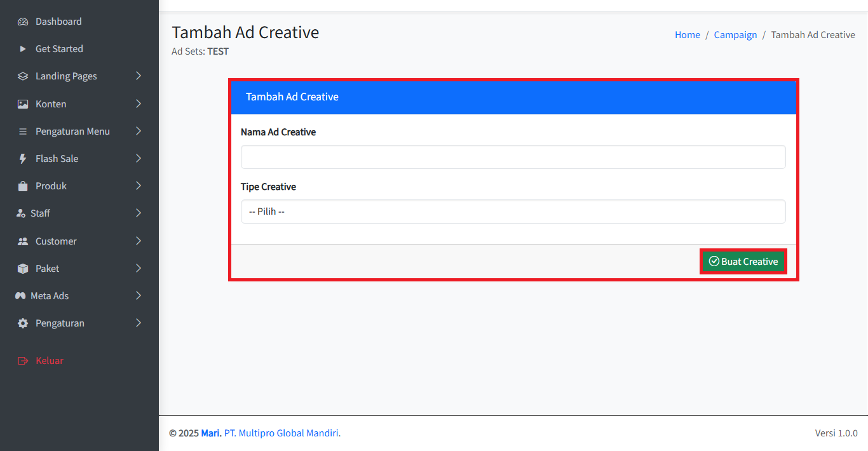Screen dimensions: 868x451
Task: Click the Get Started play icon
Action: tap(23, 49)
